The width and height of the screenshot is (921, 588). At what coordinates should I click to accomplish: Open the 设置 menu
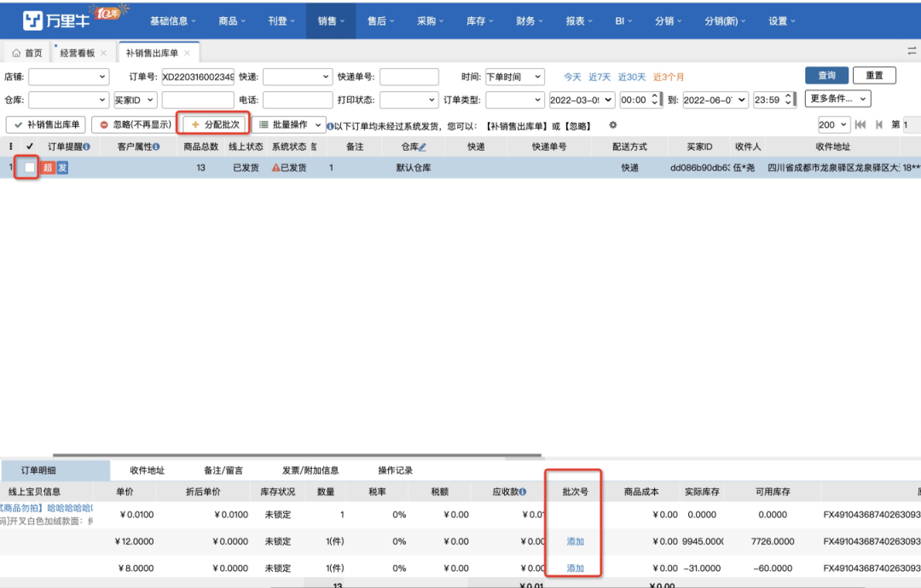(x=782, y=21)
